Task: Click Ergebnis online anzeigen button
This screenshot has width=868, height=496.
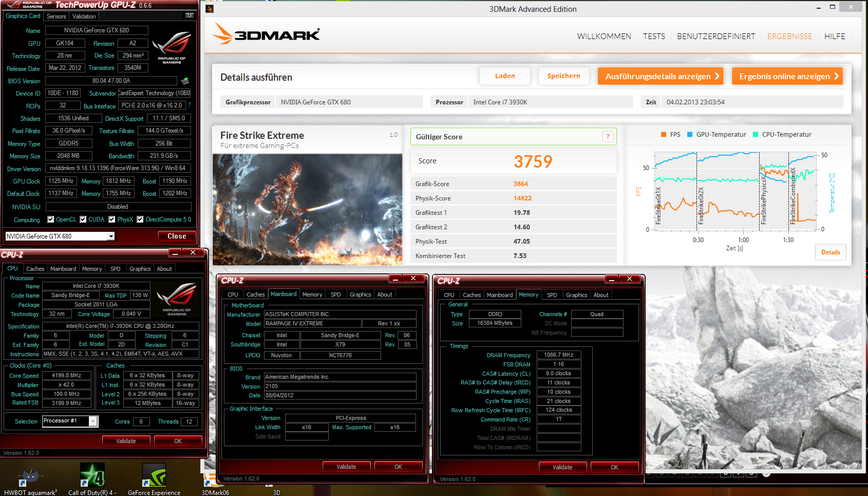Action: 787,76
